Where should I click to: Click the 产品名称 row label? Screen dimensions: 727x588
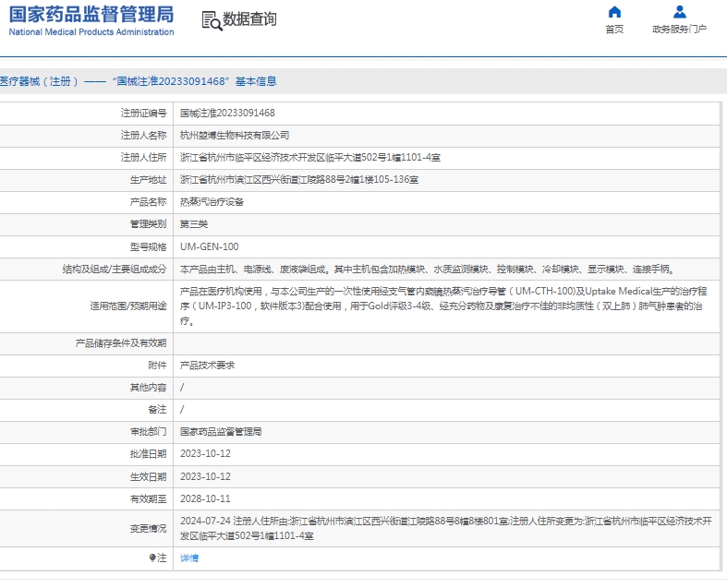click(x=148, y=202)
